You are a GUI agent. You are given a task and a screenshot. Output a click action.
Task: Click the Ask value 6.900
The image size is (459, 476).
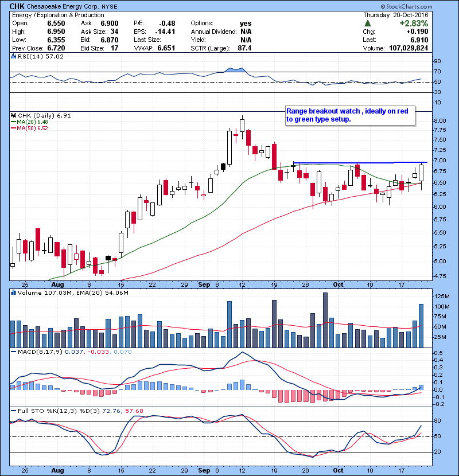click(x=110, y=24)
